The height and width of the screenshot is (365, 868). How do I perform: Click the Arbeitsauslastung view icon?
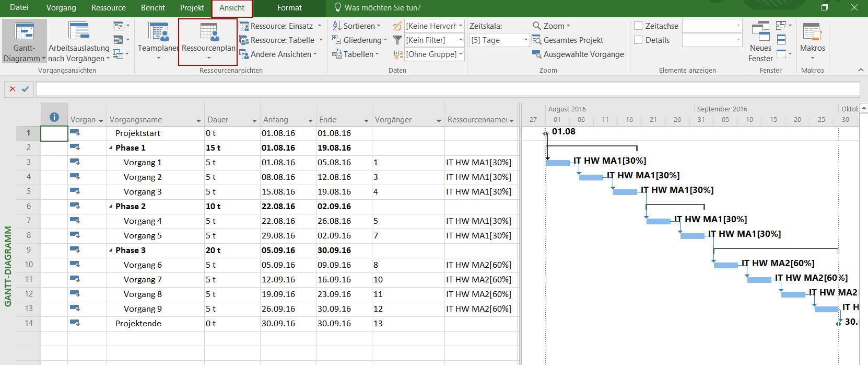(x=79, y=31)
